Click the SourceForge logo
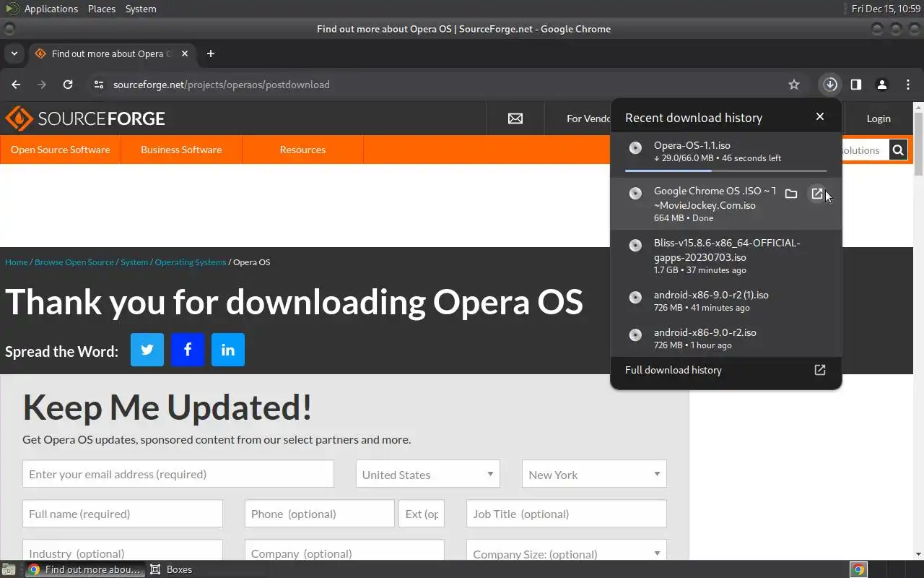Image resolution: width=924 pixels, height=578 pixels. [x=85, y=118]
